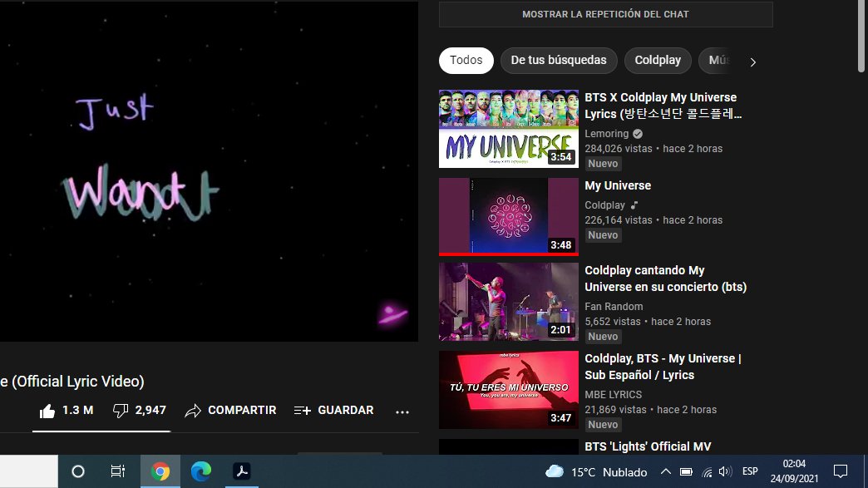Viewport: 868px width, 488px height.
Task: Click 226,164 vistas under My Universe
Action: point(619,220)
